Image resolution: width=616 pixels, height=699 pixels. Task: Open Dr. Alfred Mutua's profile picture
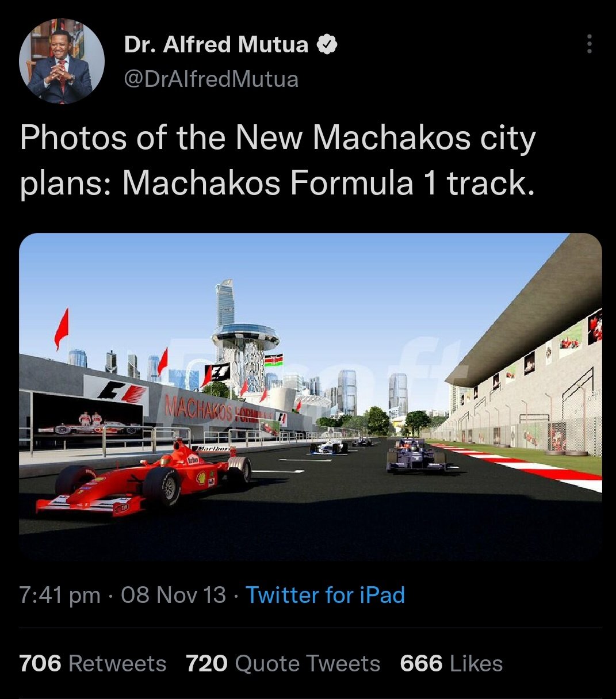pos(62,61)
